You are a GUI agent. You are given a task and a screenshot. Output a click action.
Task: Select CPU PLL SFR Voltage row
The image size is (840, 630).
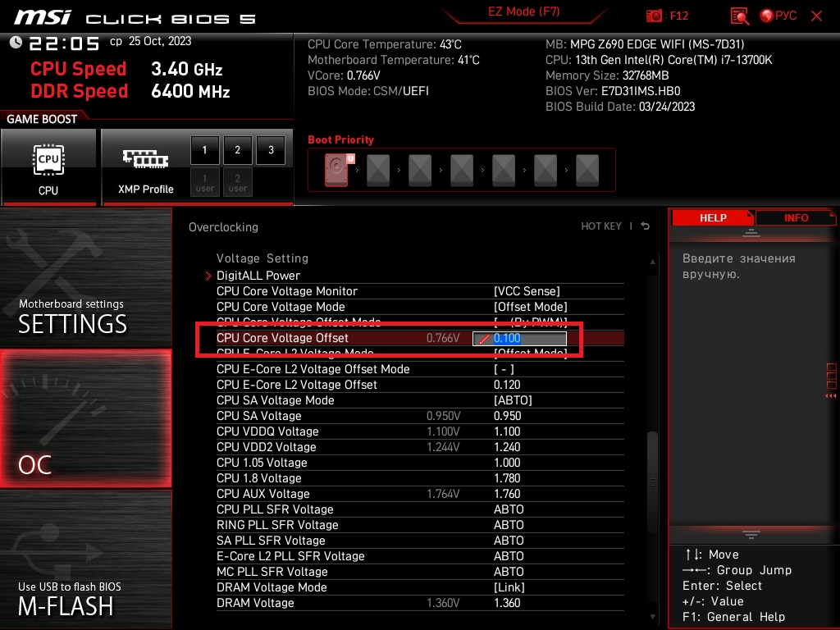419,509
